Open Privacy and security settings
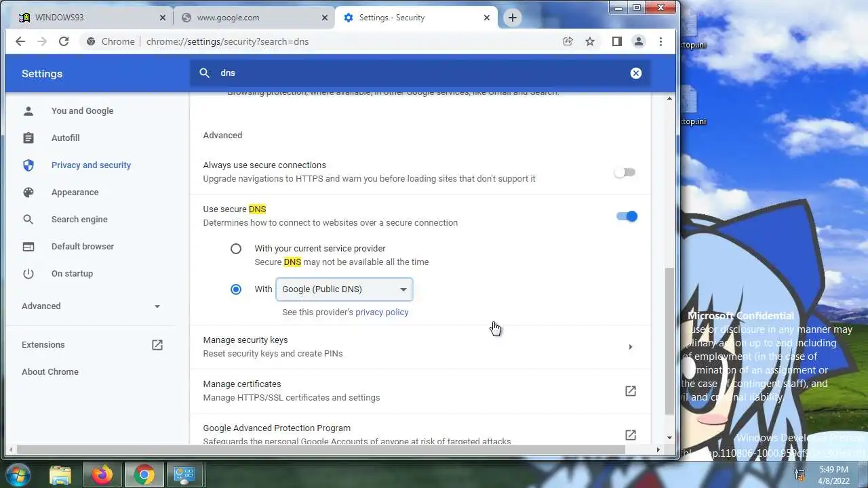 tap(91, 165)
